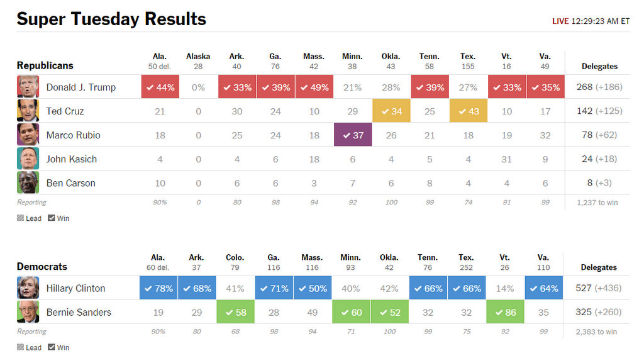The height and width of the screenshot is (363, 644).
Task: Click Bernie Sanders' portrait icon
Action: 28,312
